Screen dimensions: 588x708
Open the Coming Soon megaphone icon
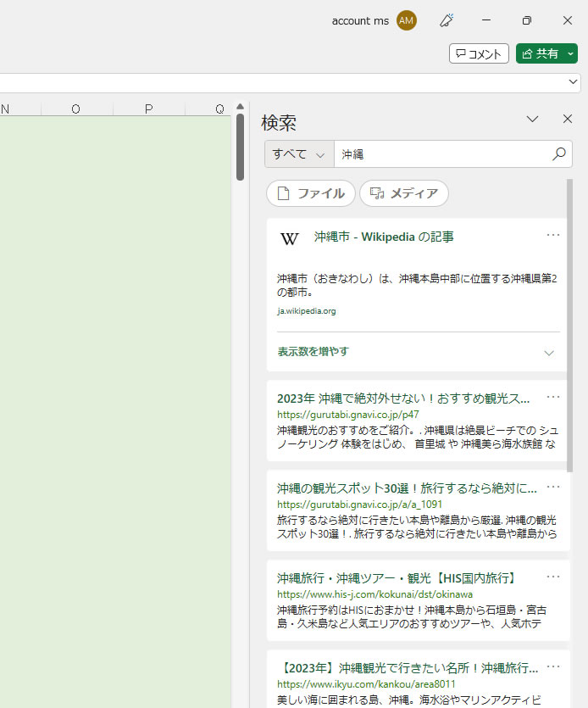[447, 20]
